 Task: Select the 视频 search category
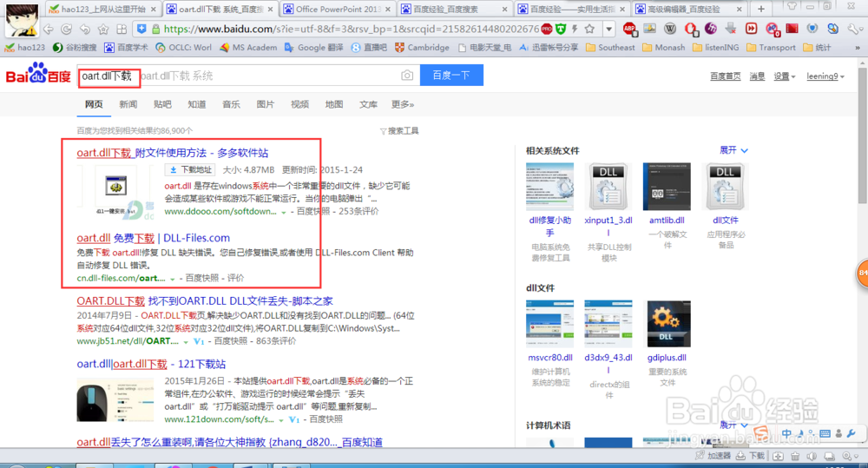point(299,104)
